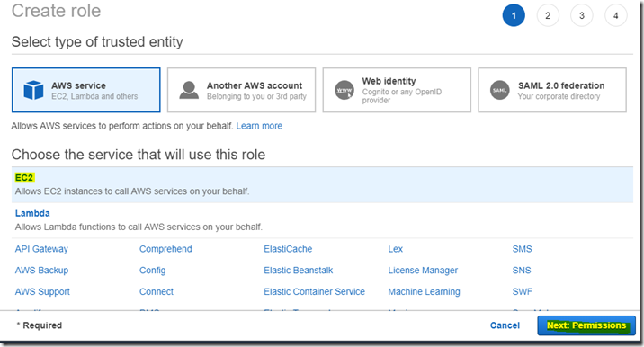Screen dimensions: 644x347
Task: Select the AWS service cube icon
Action: [33, 90]
